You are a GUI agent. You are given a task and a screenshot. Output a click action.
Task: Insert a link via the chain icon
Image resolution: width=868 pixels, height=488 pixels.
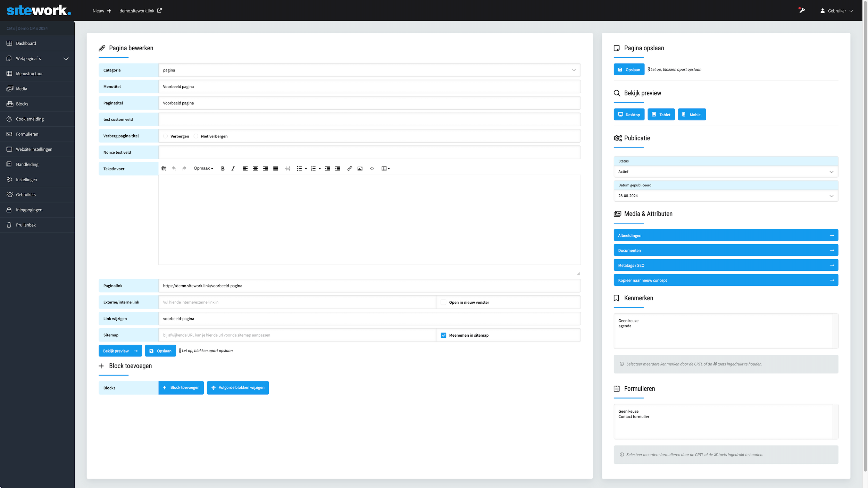[x=350, y=169]
